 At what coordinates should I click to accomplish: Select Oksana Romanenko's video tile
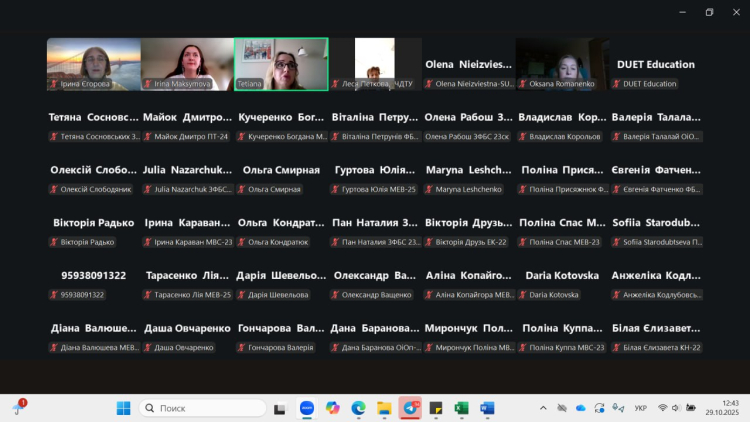click(x=562, y=64)
